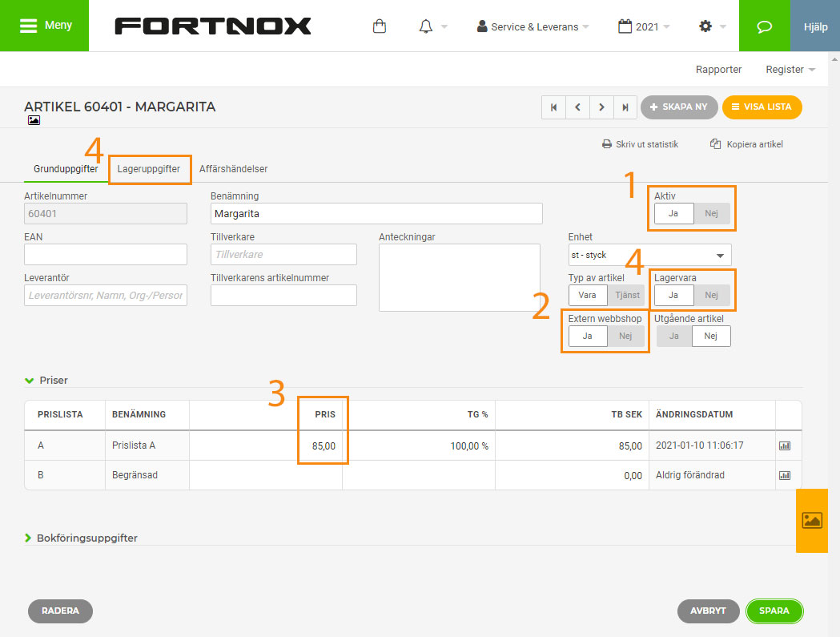Set Utgående artikel to Nej

point(711,336)
